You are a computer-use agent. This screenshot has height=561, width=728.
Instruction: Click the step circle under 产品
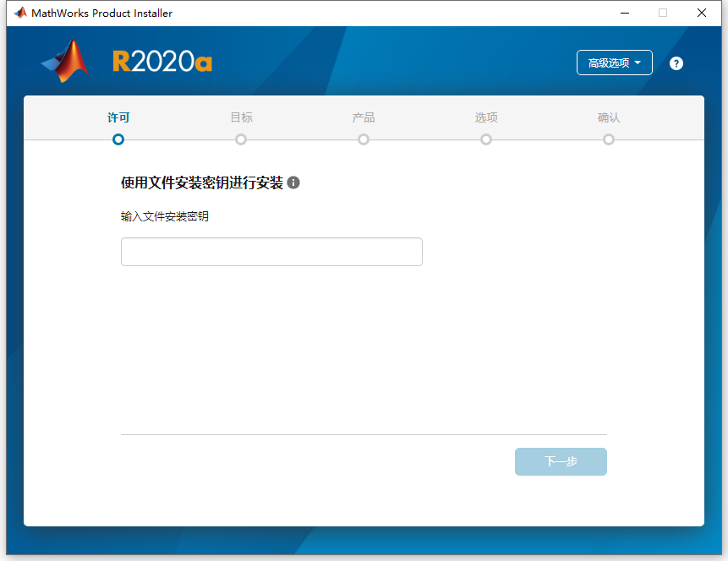[364, 139]
